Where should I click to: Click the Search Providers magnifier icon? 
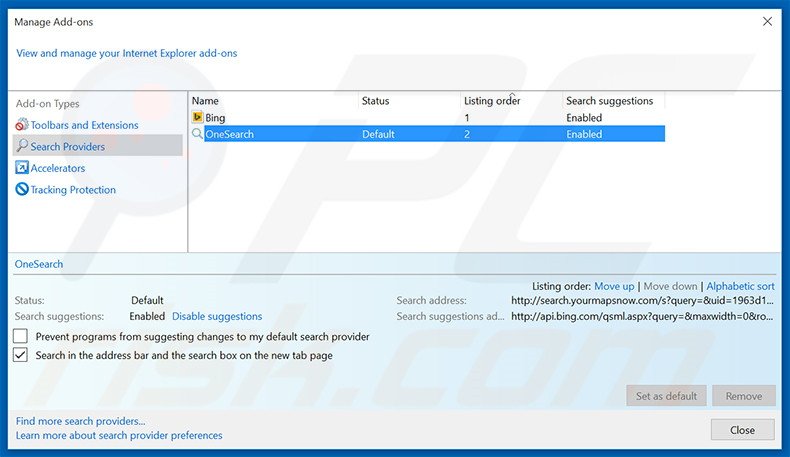tap(22, 146)
